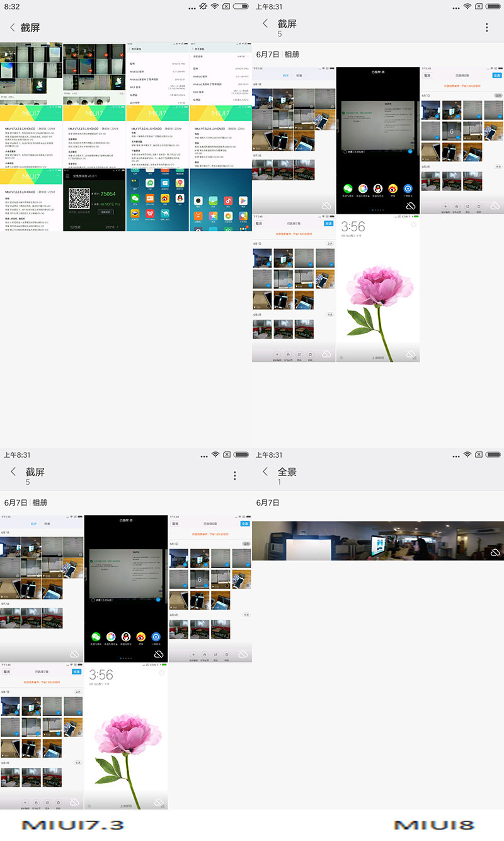Tap cloud icon on upper-right gallery-tab thumbnail
Viewport: 504px width, 841px height.
[326, 206]
